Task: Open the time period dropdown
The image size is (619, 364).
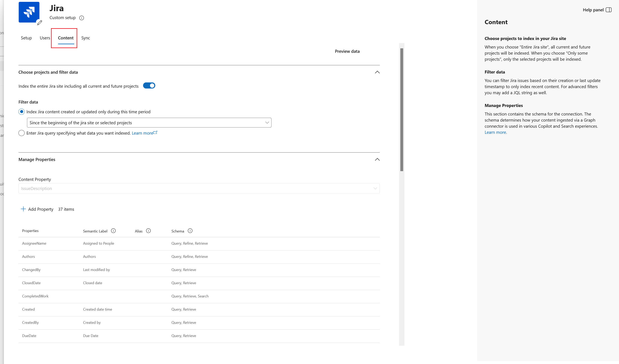Action: click(x=149, y=123)
